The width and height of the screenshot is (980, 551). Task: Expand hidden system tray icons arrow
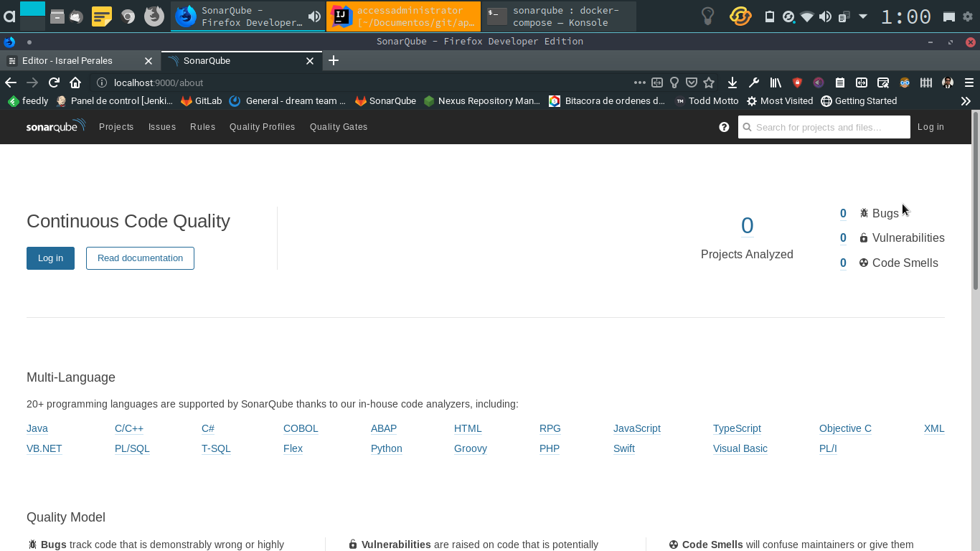863,17
